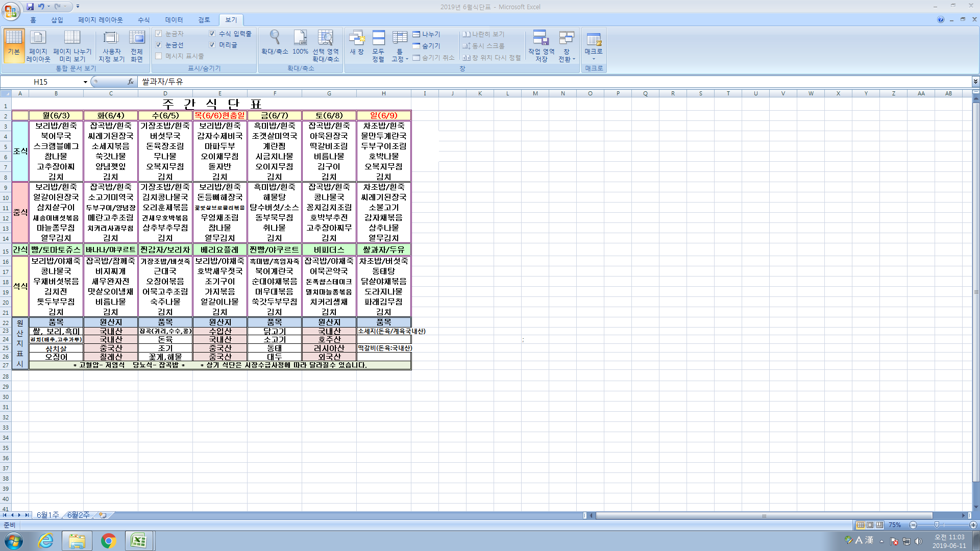Open Chrome from the taskbar
Image resolution: width=980 pixels, height=551 pixels.
(x=108, y=540)
